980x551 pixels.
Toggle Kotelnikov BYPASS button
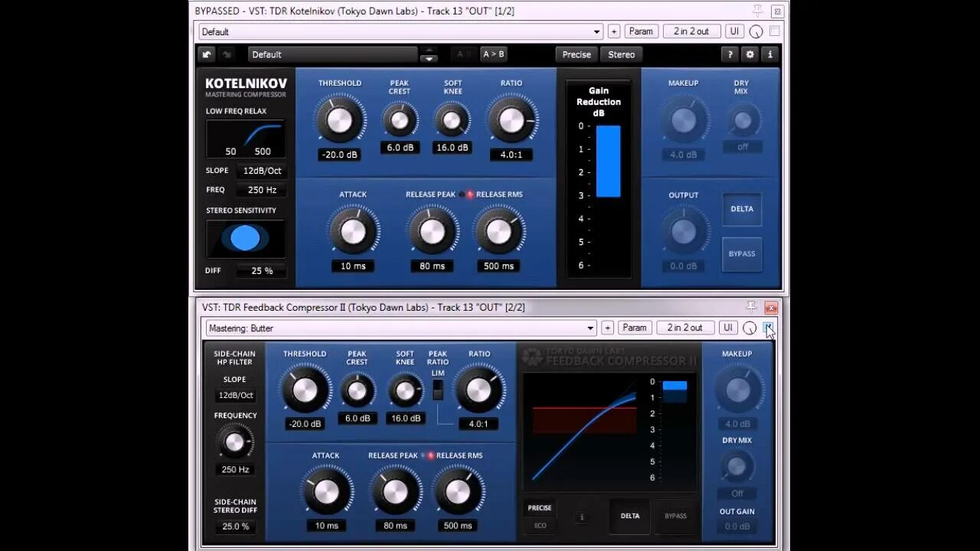[x=742, y=254]
